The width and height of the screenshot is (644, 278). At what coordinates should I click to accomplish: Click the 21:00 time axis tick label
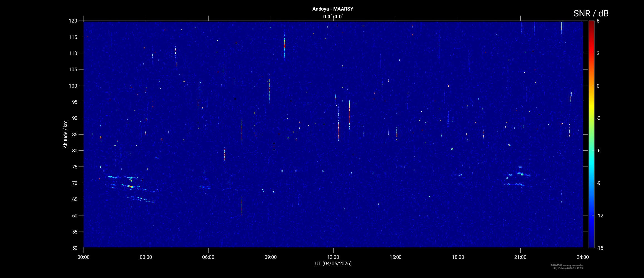click(520, 257)
